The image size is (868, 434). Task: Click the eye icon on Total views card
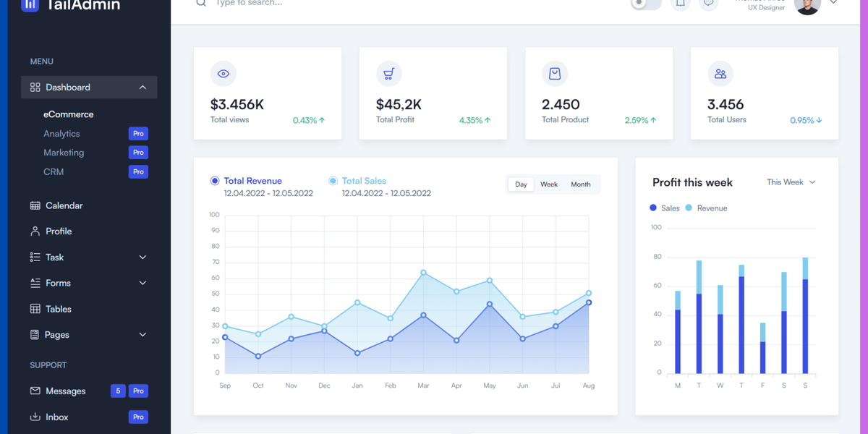(x=223, y=73)
